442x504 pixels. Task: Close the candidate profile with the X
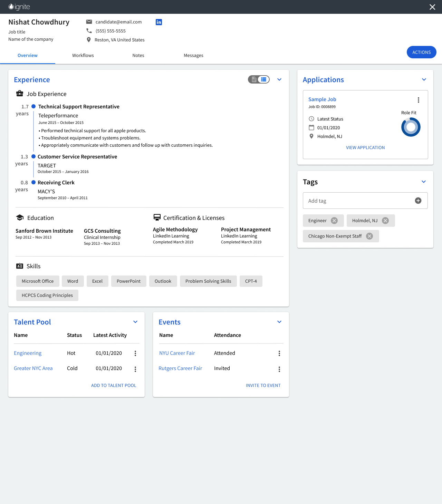[x=432, y=7]
